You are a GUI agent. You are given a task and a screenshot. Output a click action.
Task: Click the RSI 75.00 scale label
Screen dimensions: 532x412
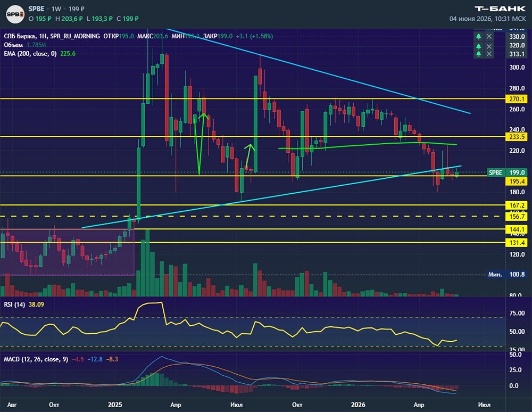coord(517,313)
